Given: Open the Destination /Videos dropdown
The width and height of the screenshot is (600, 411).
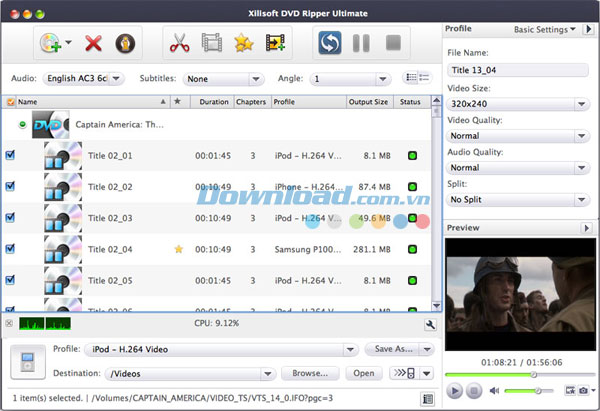Looking at the screenshot, I should tap(190, 373).
